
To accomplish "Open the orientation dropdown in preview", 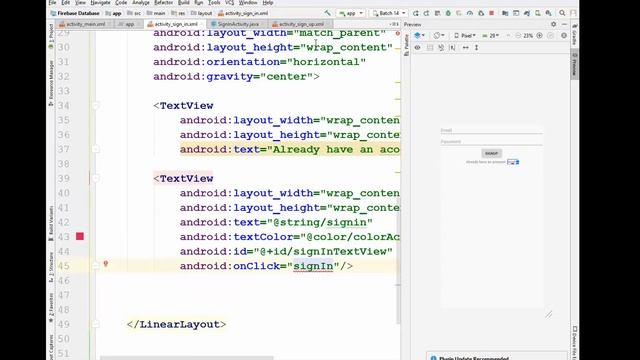I will point(439,36).
